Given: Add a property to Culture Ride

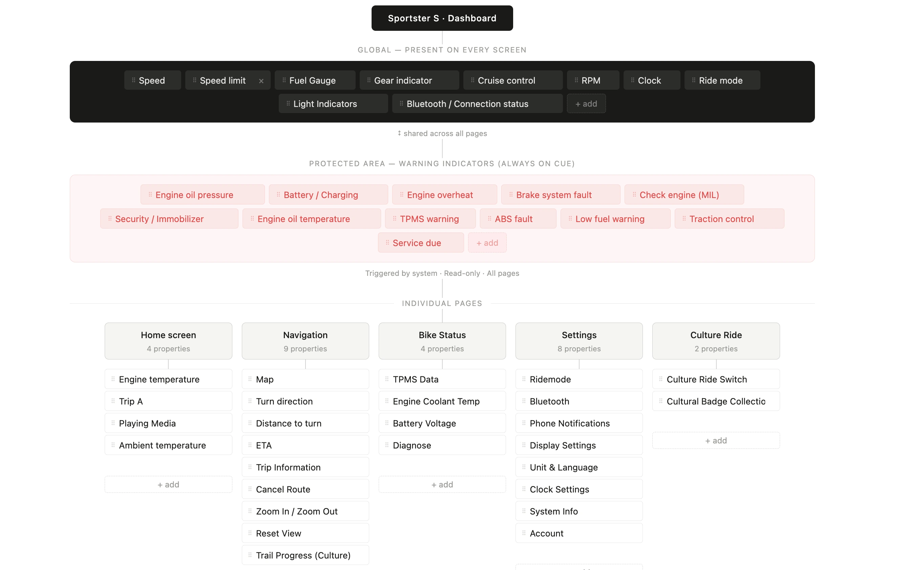Looking at the screenshot, I should tap(716, 440).
